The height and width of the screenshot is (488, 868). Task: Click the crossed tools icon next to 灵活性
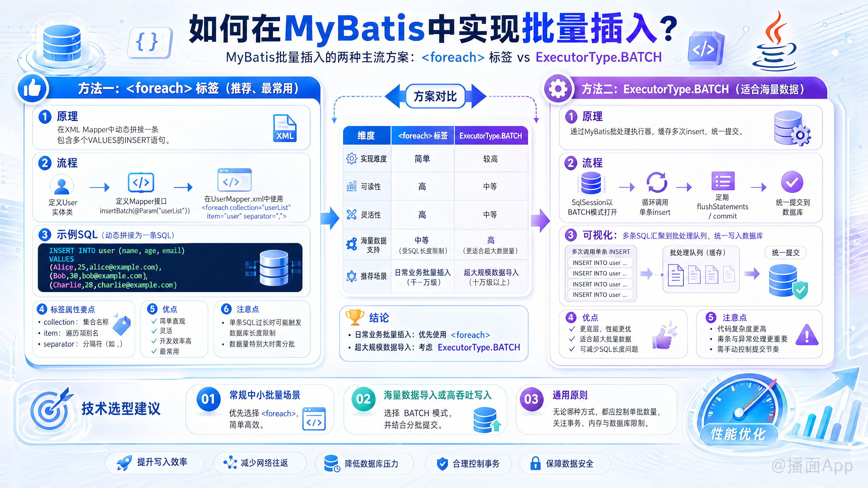[x=351, y=214]
